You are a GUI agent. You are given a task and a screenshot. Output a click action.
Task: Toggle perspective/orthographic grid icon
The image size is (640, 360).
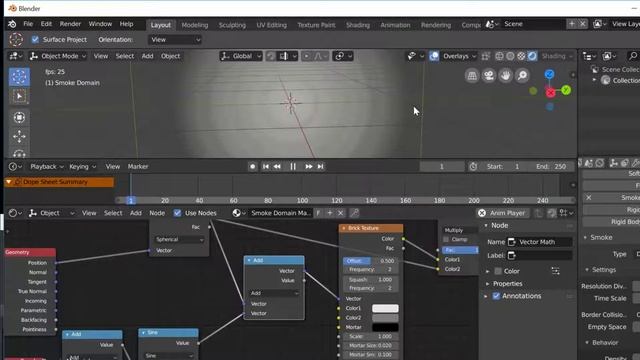pyautogui.click(x=472, y=76)
